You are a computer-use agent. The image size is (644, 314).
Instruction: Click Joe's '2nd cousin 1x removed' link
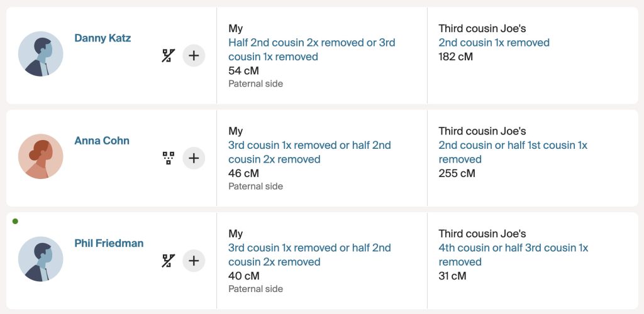(494, 43)
